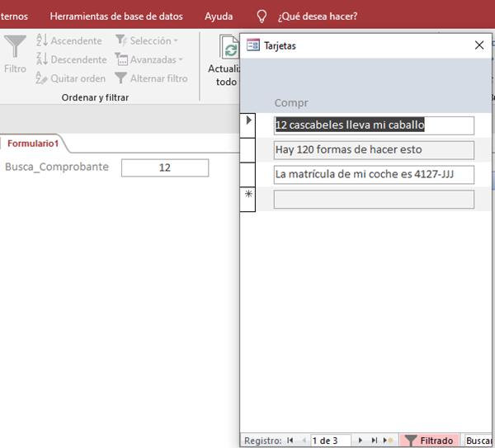495x448 pixels.
Task: Click the '1 de 3' record number box
Action: tap(331, 440)
